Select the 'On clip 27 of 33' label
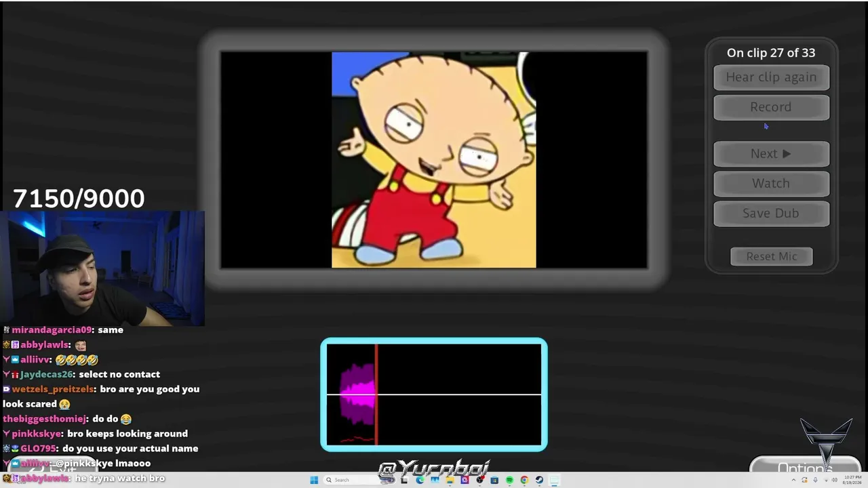This screenshot has height=488, width=868. 771,53
